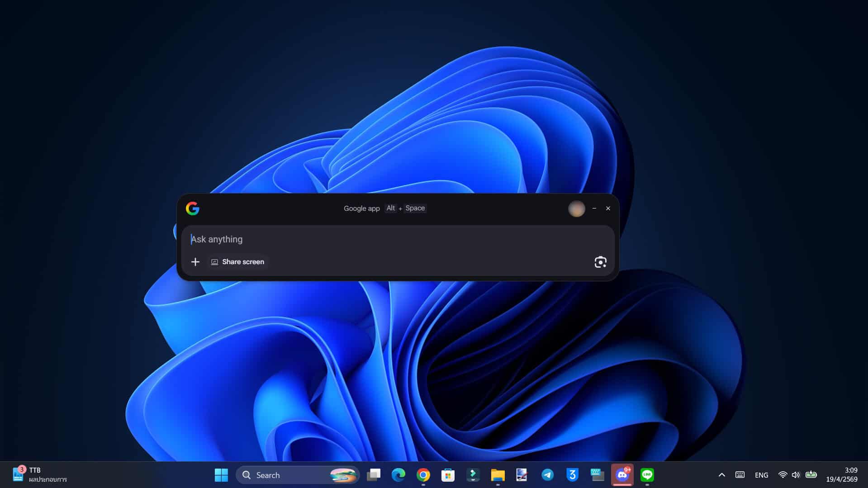This screenshot has height=488, width=868.
Task: Open Task View from the taskbar
Action: [374, 475]
